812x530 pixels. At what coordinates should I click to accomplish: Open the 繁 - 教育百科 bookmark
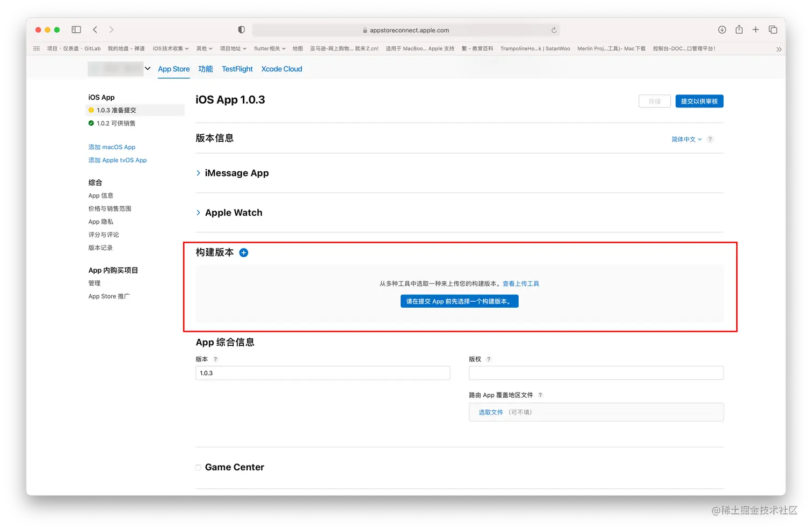[x=477, y=48]
